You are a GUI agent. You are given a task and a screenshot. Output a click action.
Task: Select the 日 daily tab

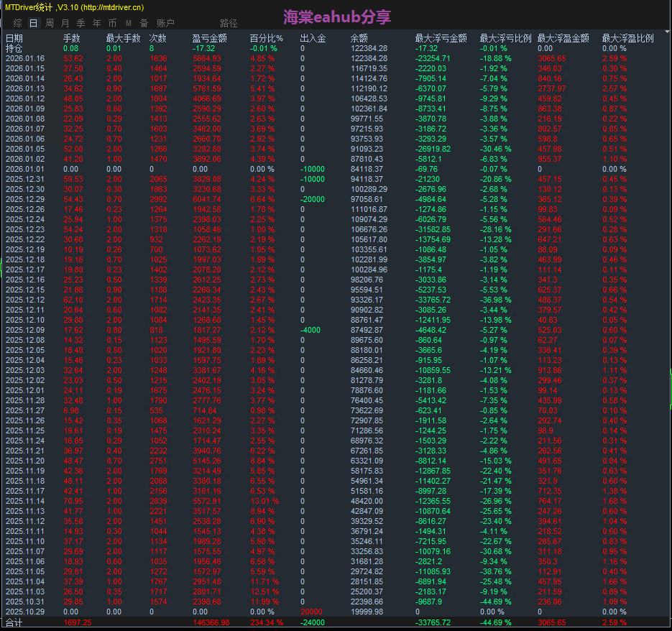coord(34,23)
